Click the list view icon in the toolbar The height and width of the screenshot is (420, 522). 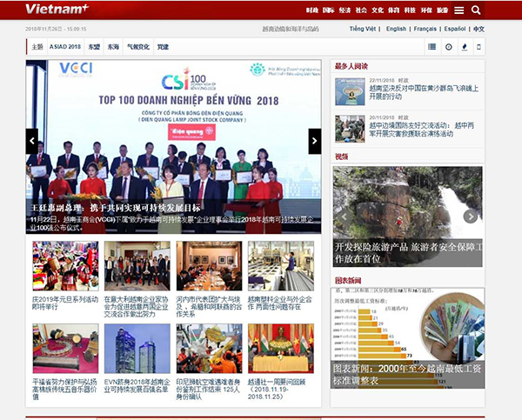[432, 46]
